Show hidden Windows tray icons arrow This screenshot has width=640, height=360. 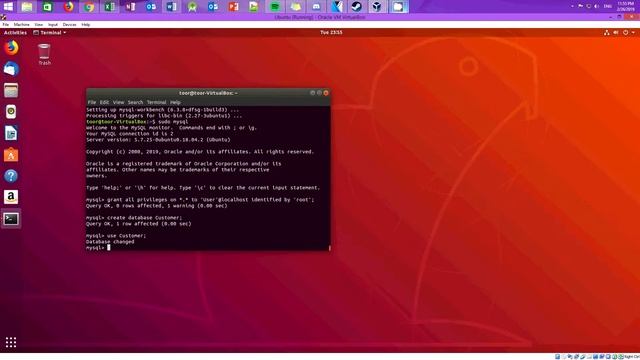point(572,6)
